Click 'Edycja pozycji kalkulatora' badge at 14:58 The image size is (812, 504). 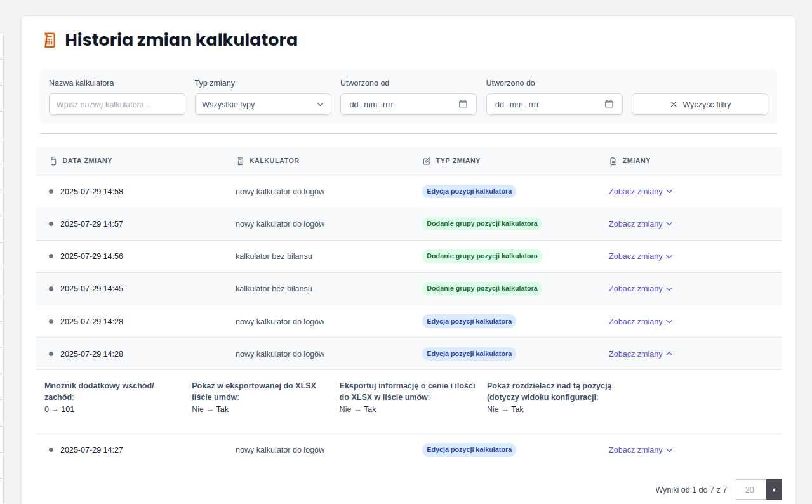click(469, 192)
